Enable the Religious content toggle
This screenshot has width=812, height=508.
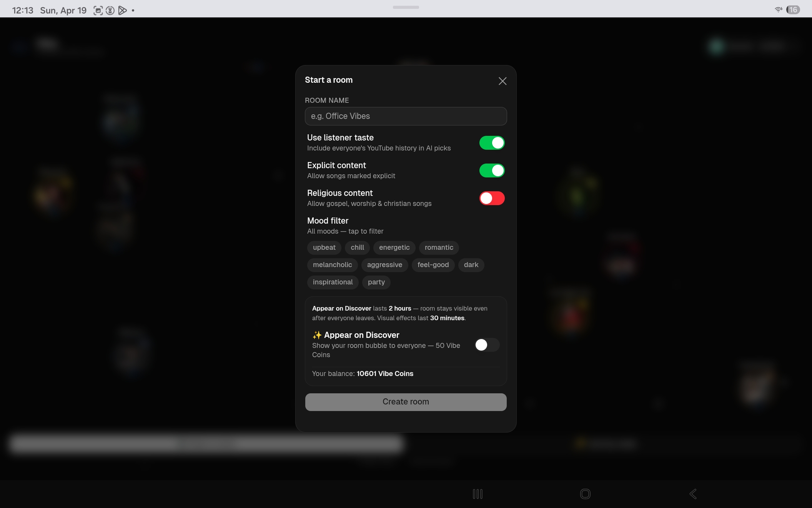[492, 198]
